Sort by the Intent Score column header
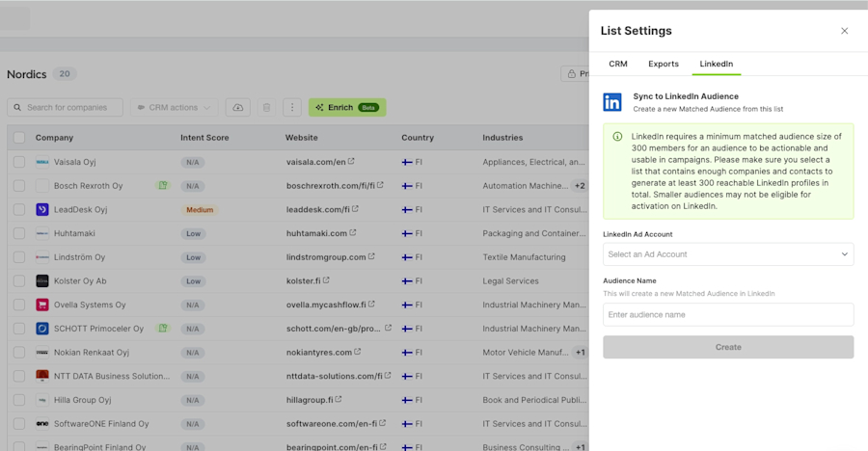Image resolution: width=868 pixels, height=451 pixels. coord(204,137)
